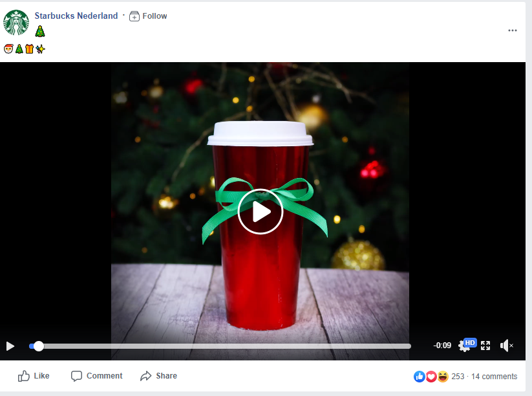Image resolution: width=532 pixels, height=396 pixels.
Task: View Love reaction heart icon
Action: click(x=431, y=377)
